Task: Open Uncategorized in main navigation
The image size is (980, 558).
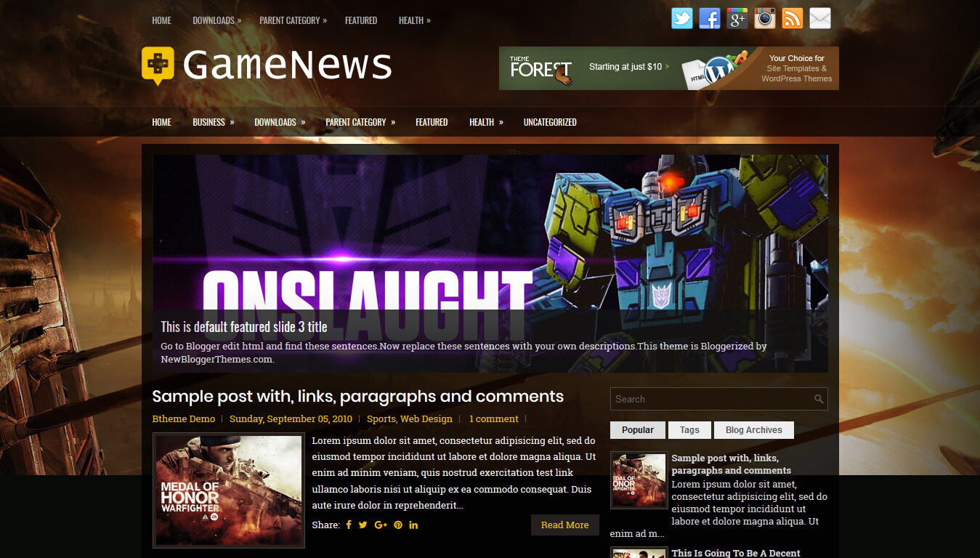Action: click(550, 122)
